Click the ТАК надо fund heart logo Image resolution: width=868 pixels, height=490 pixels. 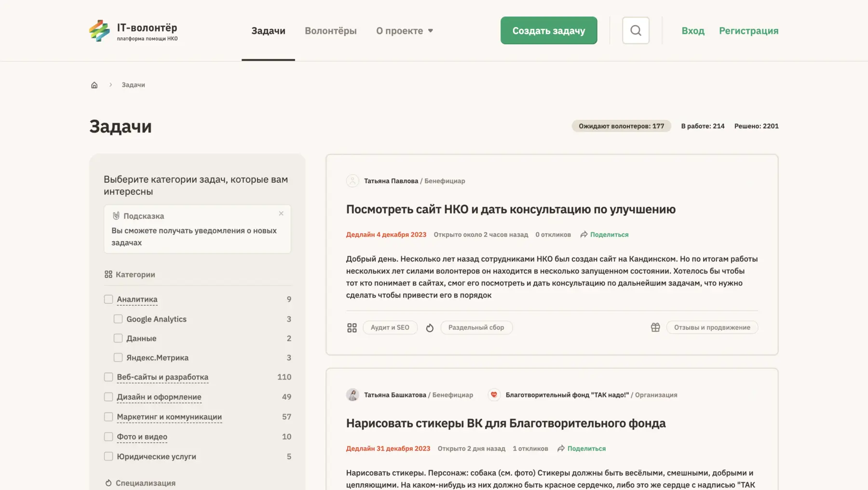[x=494, y=395]
